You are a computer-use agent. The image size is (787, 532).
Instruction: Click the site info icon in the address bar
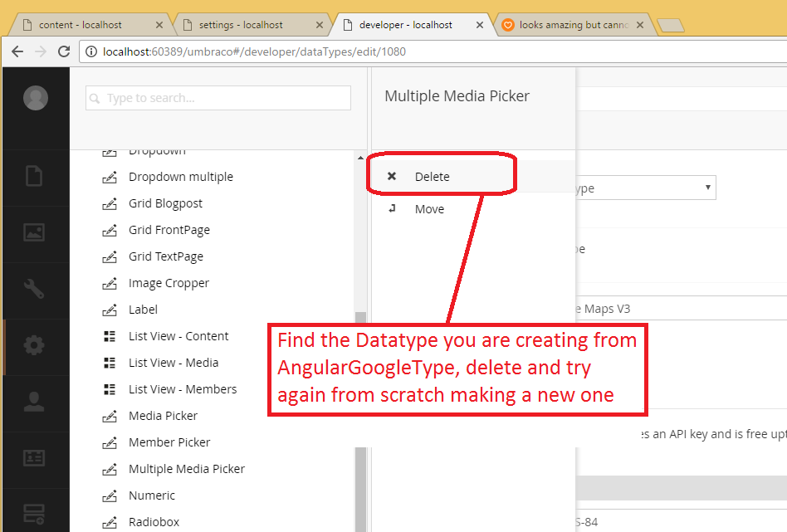[x=90, y=51]
